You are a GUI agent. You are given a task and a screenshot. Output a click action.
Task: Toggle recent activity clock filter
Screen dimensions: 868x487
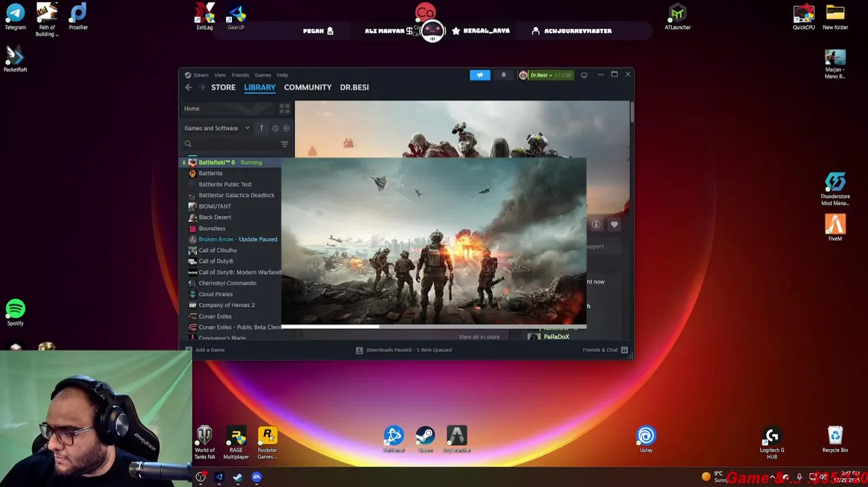click(275, 128)
